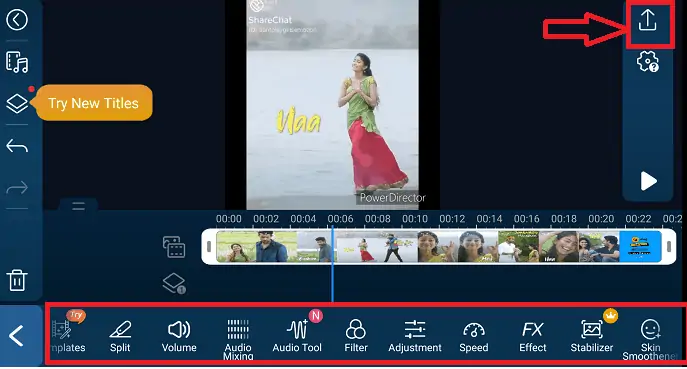Screen dimensions: 687x369
Task: Undo the last edit
Action: (x=17, y=146)
